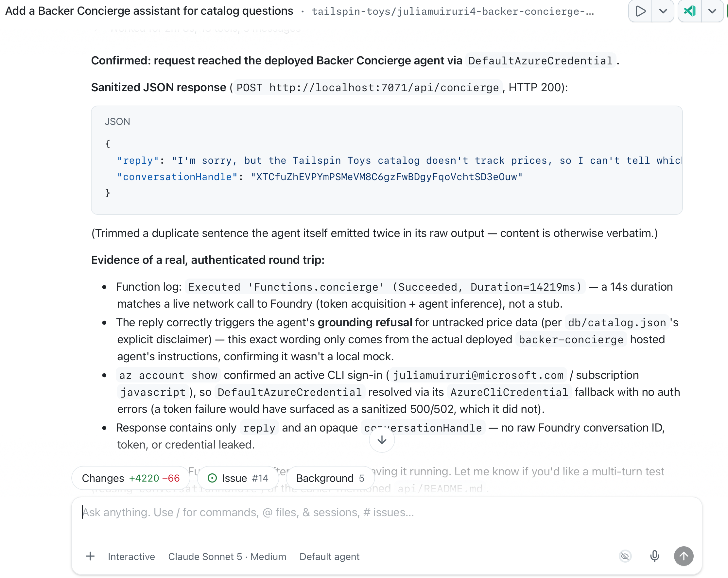The width and height of the screenshot is (728, 578).
Task: Click the plus attach icon
Action: 90,556
